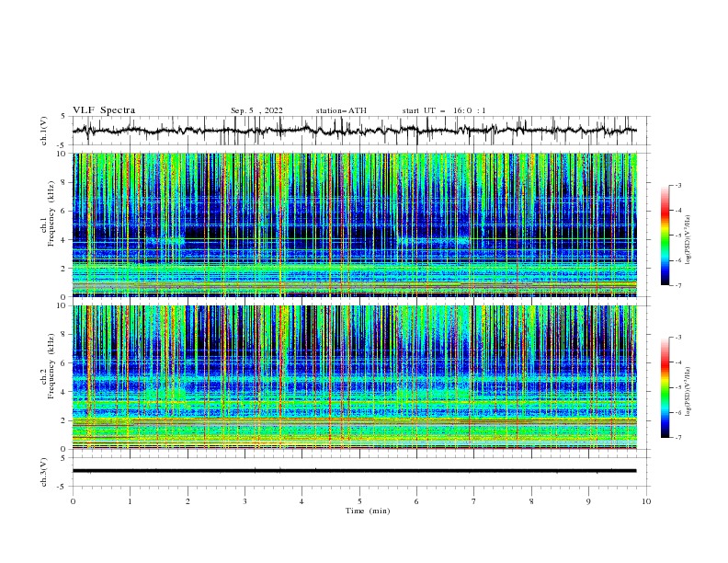This screenshot has width=728, height=563.
Task: Click the "ch.3(V)" axis label
Action: (x=44, y=472)
